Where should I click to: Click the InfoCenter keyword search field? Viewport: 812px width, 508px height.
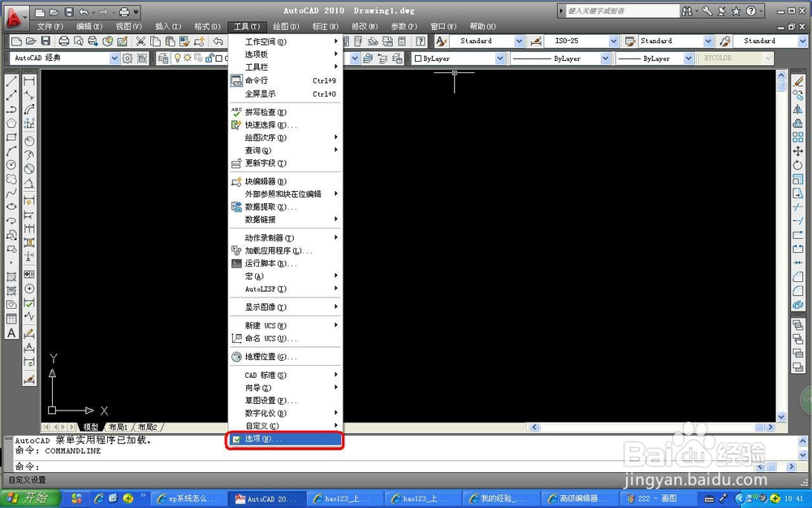pyautogui.click(x=622, y=11)
